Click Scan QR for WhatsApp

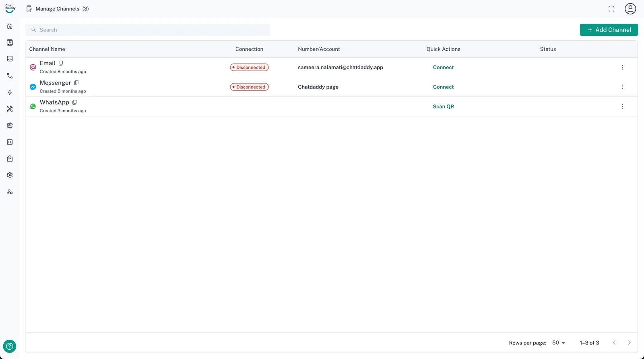[x=443, y=107]
